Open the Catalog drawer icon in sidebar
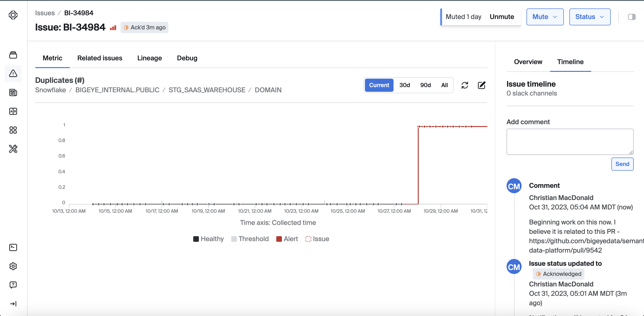 pyautogui.click(x=13, y=55)
